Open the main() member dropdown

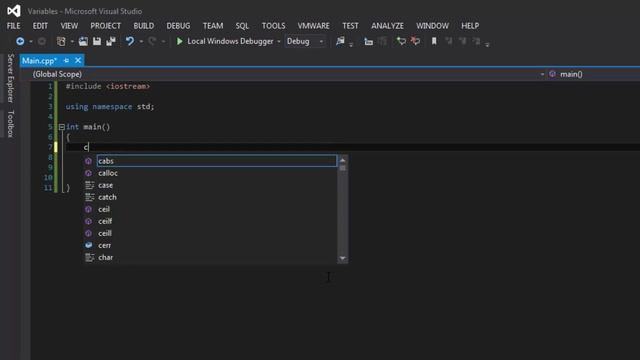[x=594, y=74]
